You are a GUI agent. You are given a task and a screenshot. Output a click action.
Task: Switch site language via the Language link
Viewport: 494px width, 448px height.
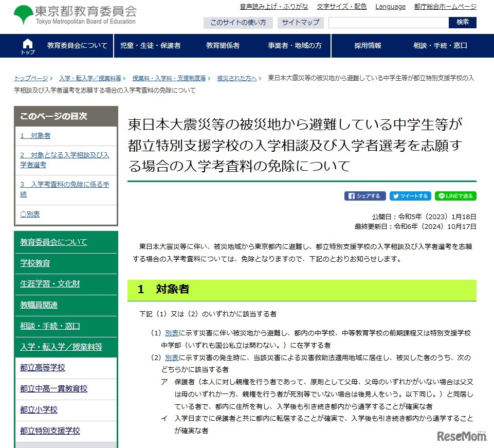pos(390,7)
